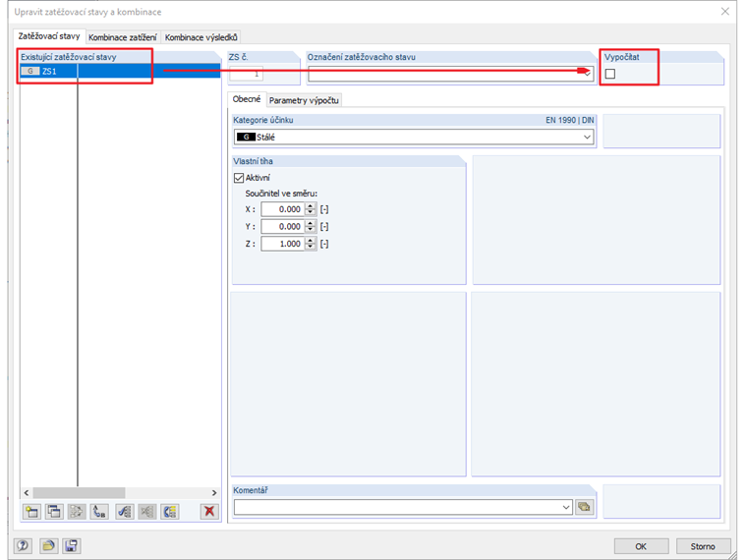This screenshot has width=747, height=560.
Task: Select the ZS1 row in the load case list
Action: tap(120, 71)
